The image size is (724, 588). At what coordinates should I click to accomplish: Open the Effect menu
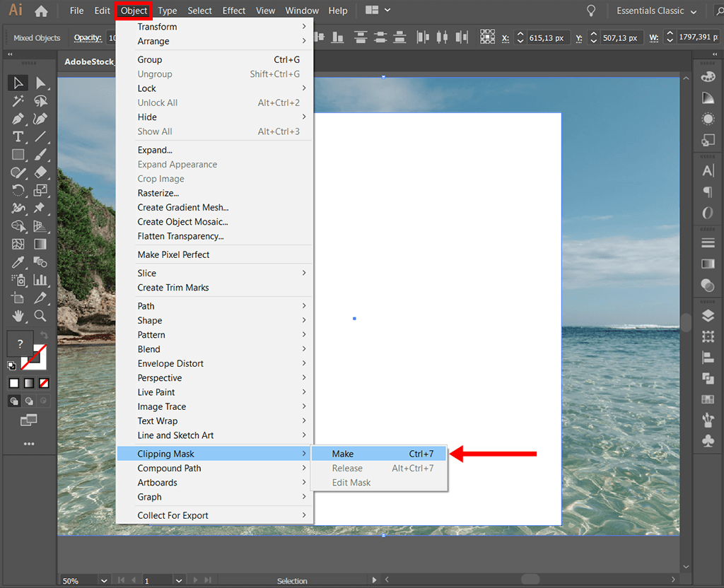pos(233,11)
